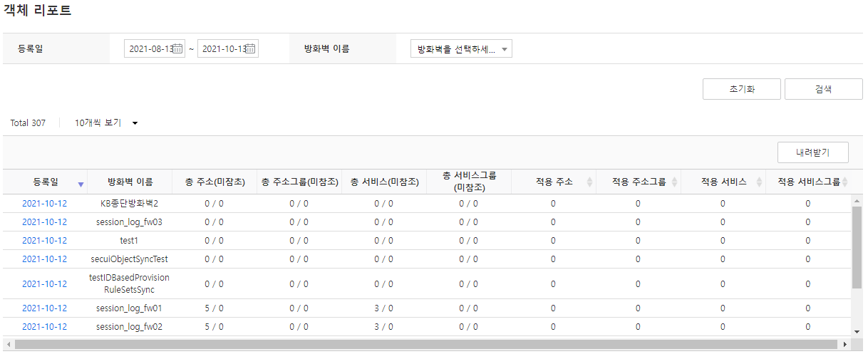
Task: Open the date link for testIDBasedProvisionRuleSetsSync
Action: coord(45,283)
